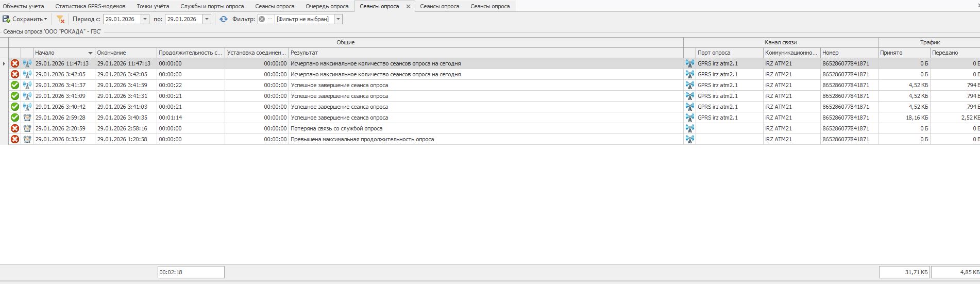The width and height of the screenshot is (980, 284).
Task: Expand the 'Период с' date picker
Action: pos(145,19)
